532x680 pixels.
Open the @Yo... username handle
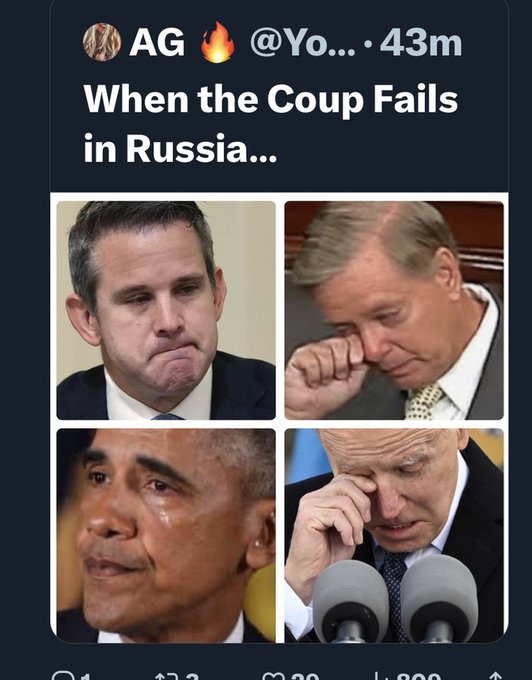(303, 43)
